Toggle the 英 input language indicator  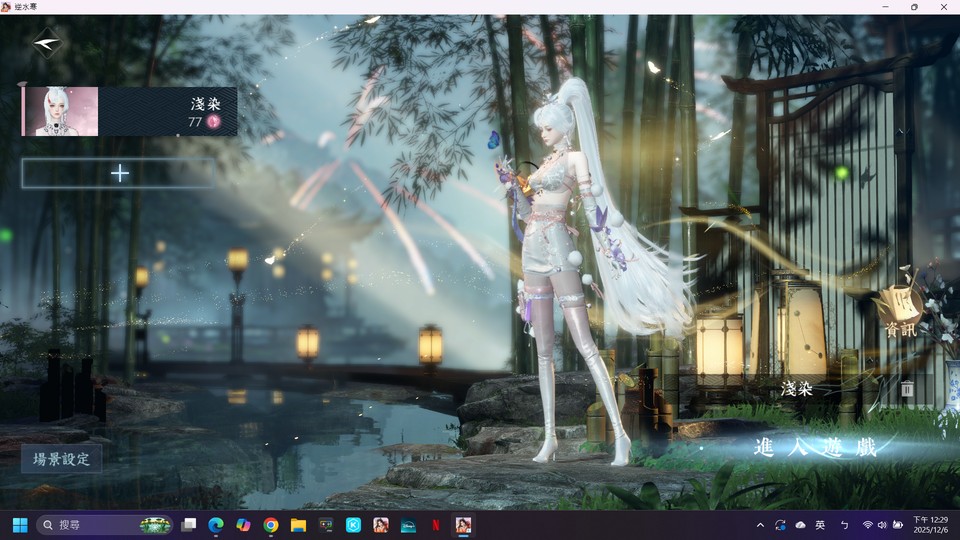point(820,525)
